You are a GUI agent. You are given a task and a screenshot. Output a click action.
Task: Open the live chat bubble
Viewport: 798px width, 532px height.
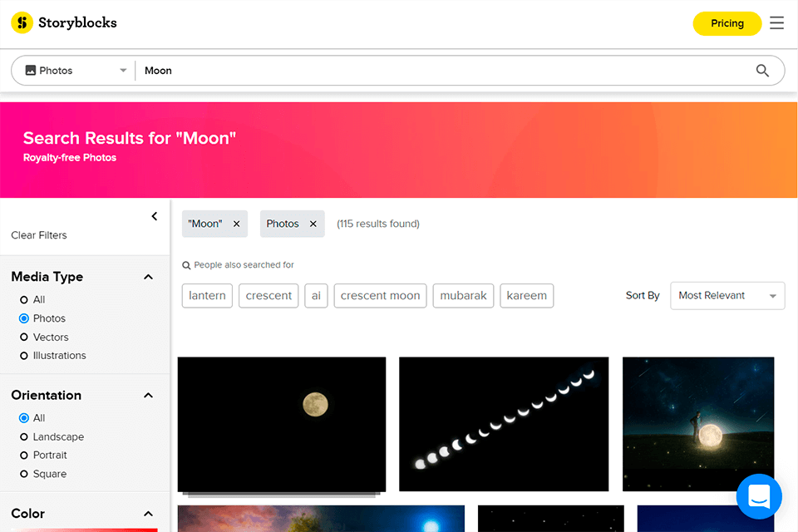click(759, 496)
